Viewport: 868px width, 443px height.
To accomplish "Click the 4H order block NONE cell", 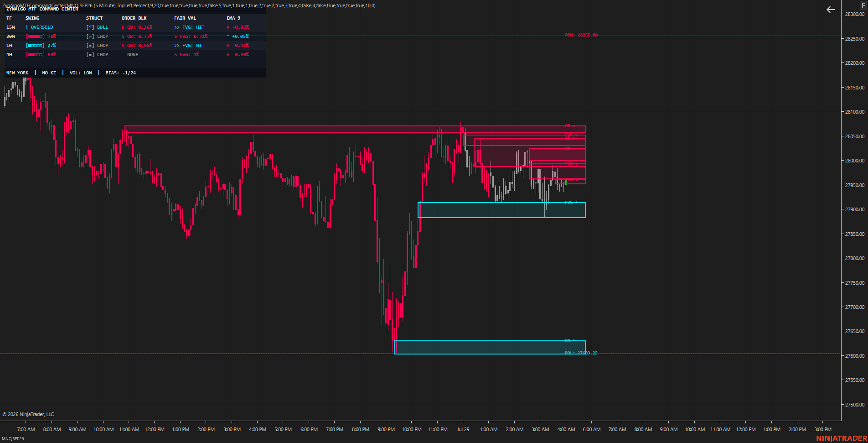I will click(x=130, y=55).
